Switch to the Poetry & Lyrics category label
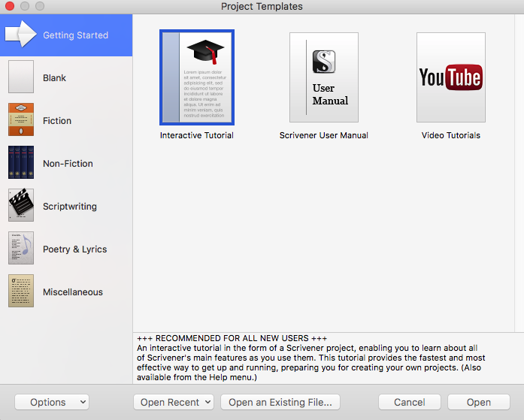 pos(75,249)
